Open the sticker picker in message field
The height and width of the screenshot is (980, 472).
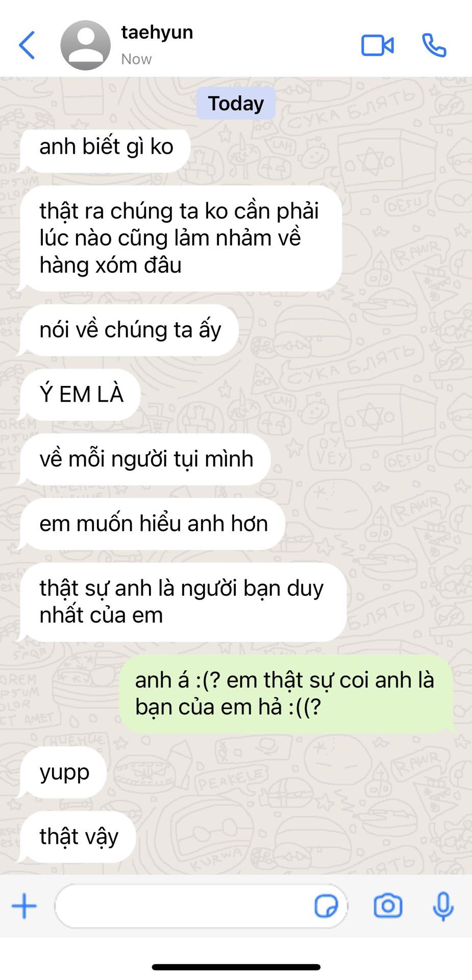tap(326, 906)
